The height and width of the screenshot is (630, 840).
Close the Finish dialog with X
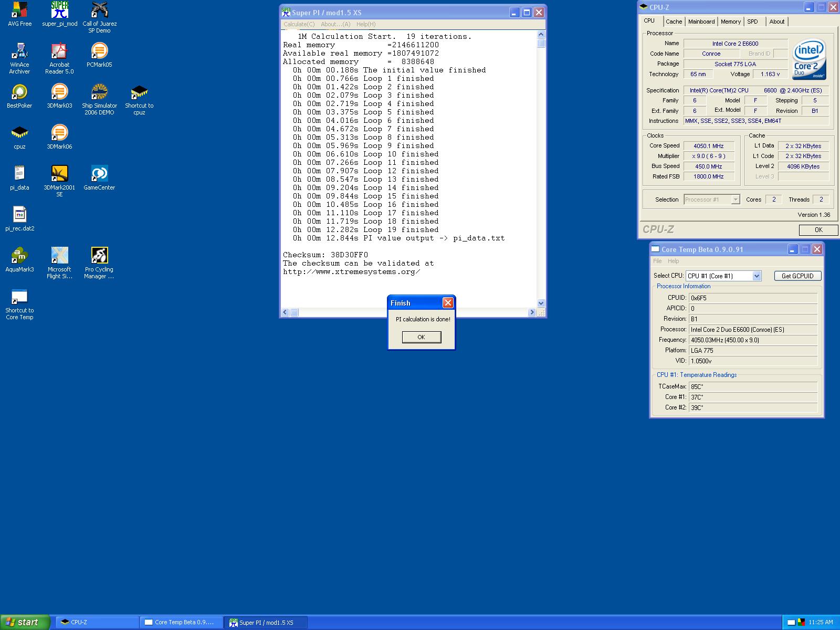coord(448,302)
